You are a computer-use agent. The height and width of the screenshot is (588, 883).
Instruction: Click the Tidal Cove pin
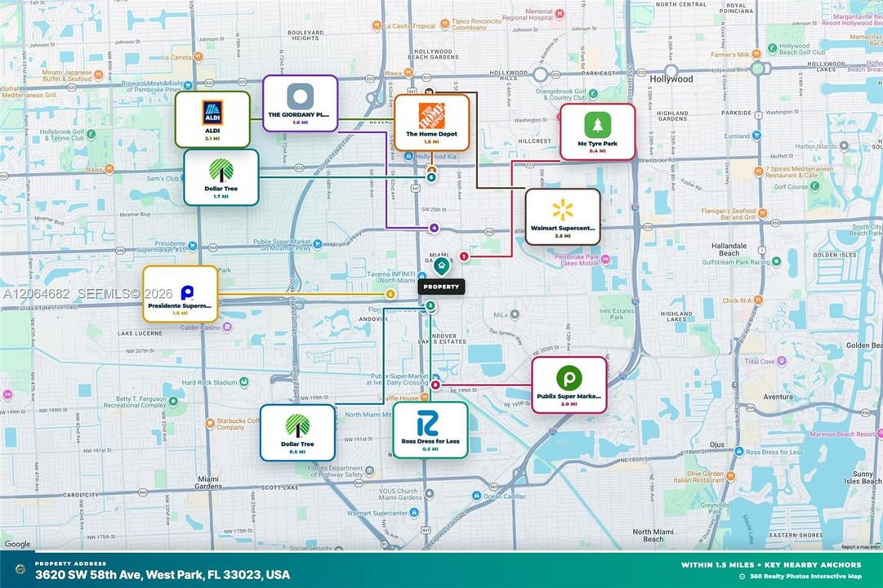click(782, 361)
